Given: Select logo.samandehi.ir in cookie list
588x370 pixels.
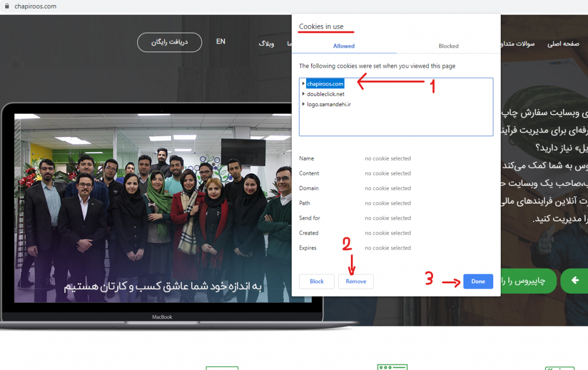Looking at the screenshot, I should [x=329, y=104].
